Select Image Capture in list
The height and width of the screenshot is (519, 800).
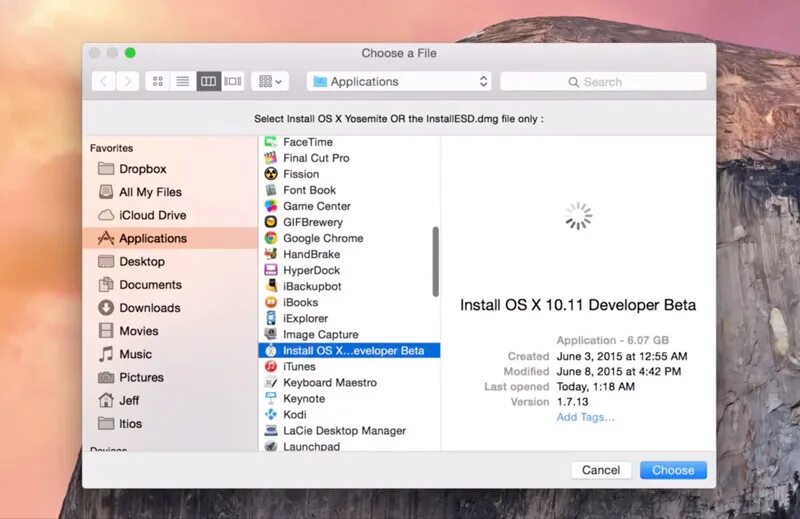tap(349, 335)
